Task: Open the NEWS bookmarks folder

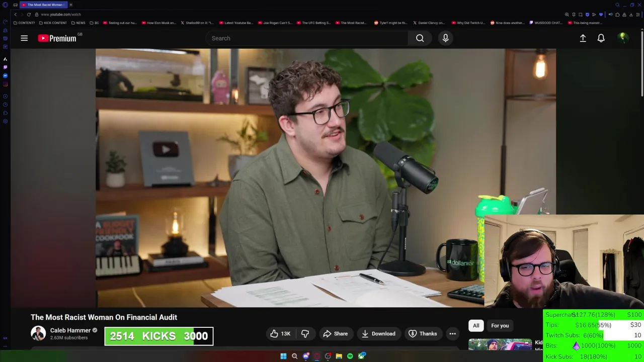Action: pos(78,23)
